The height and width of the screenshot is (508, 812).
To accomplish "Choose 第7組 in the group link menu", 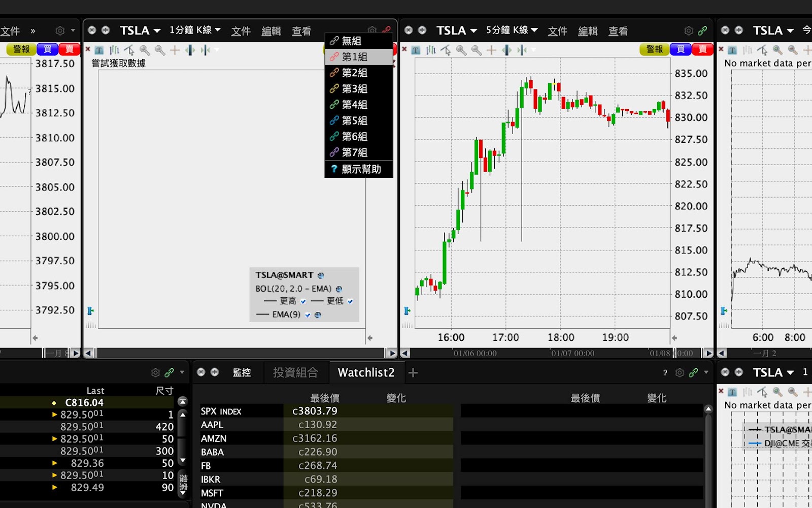I will [359, 152].
